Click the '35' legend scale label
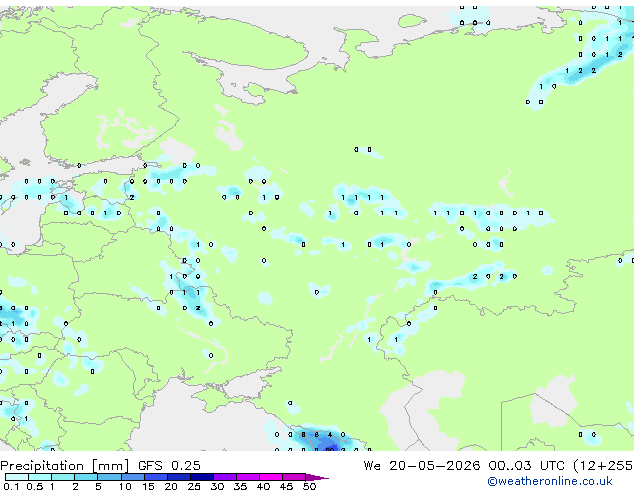This screenshot has width=634, height=490. tap(240, 486)
